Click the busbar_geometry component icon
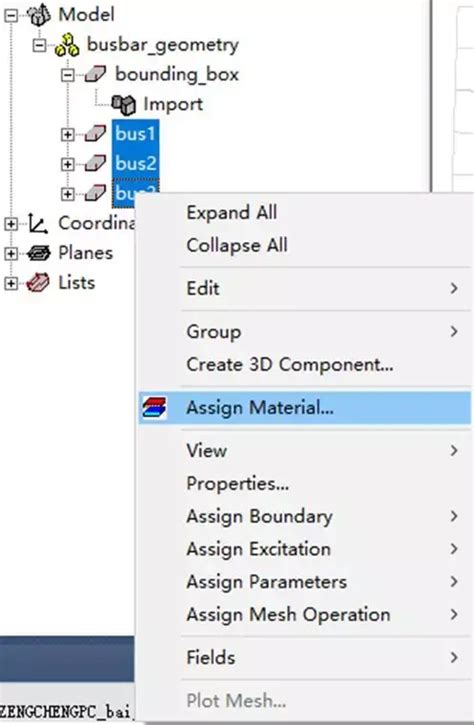Screen dimensions: 474x725 pos(67,45)
